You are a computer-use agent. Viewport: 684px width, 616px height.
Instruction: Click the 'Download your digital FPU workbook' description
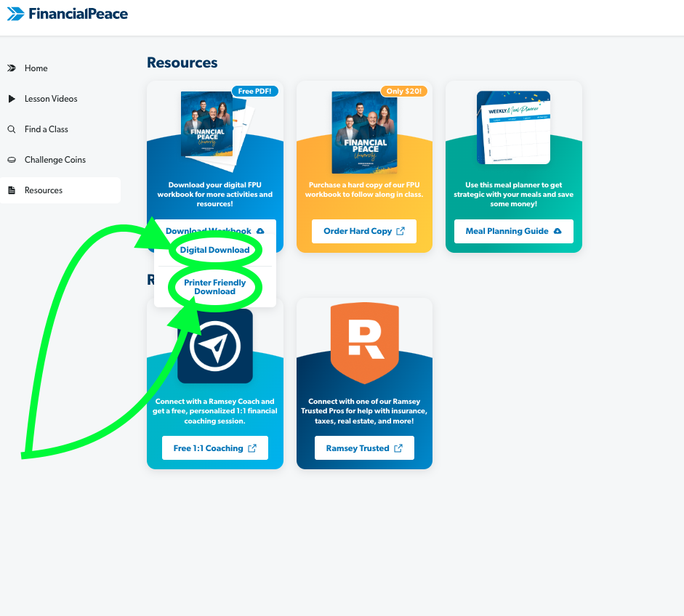[215, 195]
